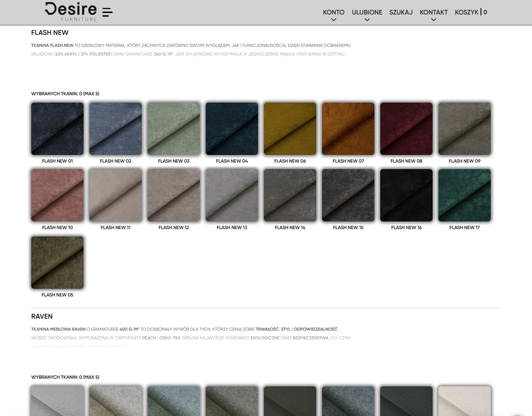Choose the Flash New 02 blue fabric swatch
This screenshot has height=416, width=532.
coord(116,129)
